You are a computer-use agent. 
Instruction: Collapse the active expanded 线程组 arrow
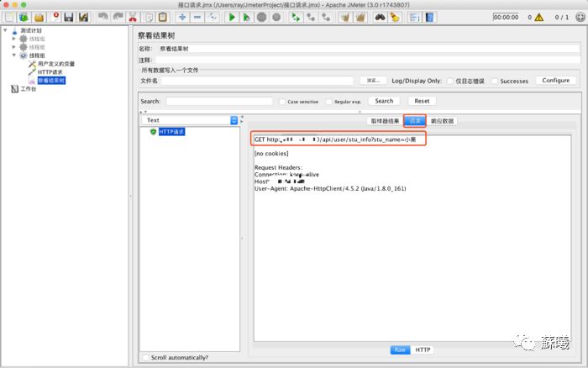pyautogui.click(x=14, y=55)
